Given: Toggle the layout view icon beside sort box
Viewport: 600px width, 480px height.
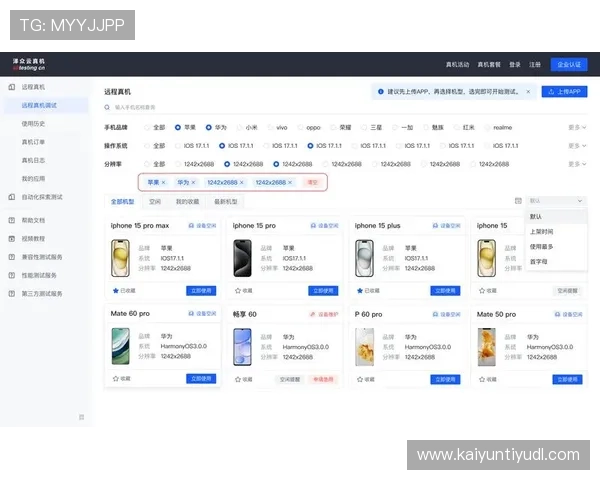Looking at the screenshot, I should point(518,201).
